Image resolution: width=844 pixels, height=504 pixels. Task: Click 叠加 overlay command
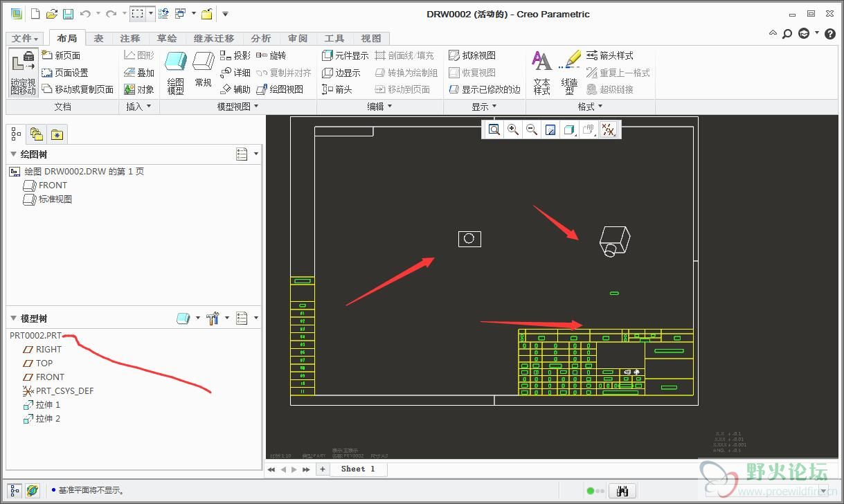tap(139, 73)
